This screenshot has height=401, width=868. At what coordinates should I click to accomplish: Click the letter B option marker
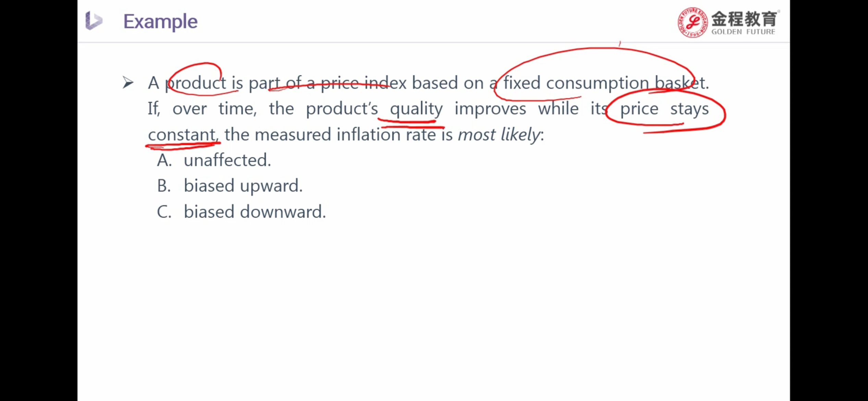(x=164, y=186)
